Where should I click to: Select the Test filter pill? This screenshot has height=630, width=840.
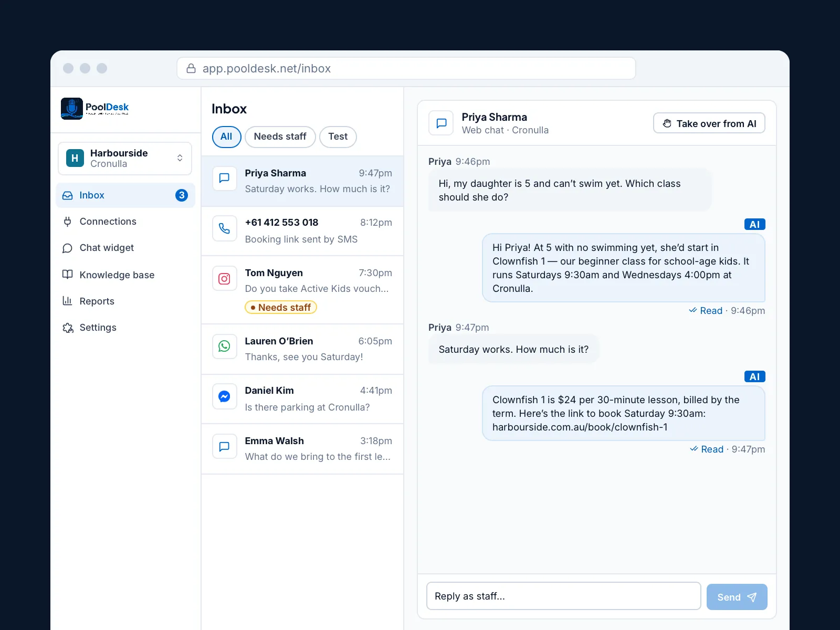(338, 137)
